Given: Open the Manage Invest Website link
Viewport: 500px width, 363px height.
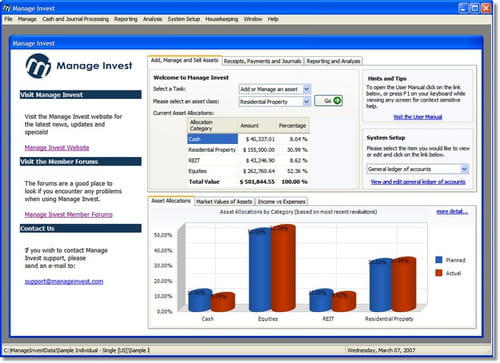Looking at the screenshot, I should pyautogui.click(x=57, y=148).
